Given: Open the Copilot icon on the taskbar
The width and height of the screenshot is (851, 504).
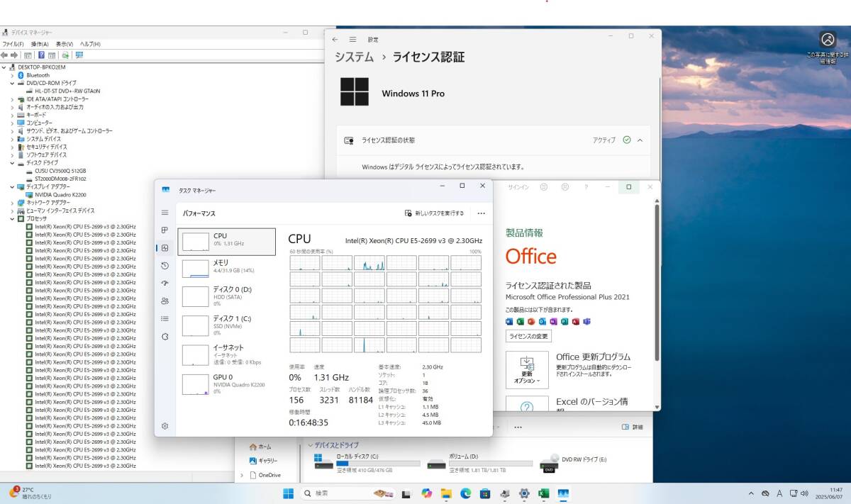Looking at the screenshot, I should (x=426, y=493).
